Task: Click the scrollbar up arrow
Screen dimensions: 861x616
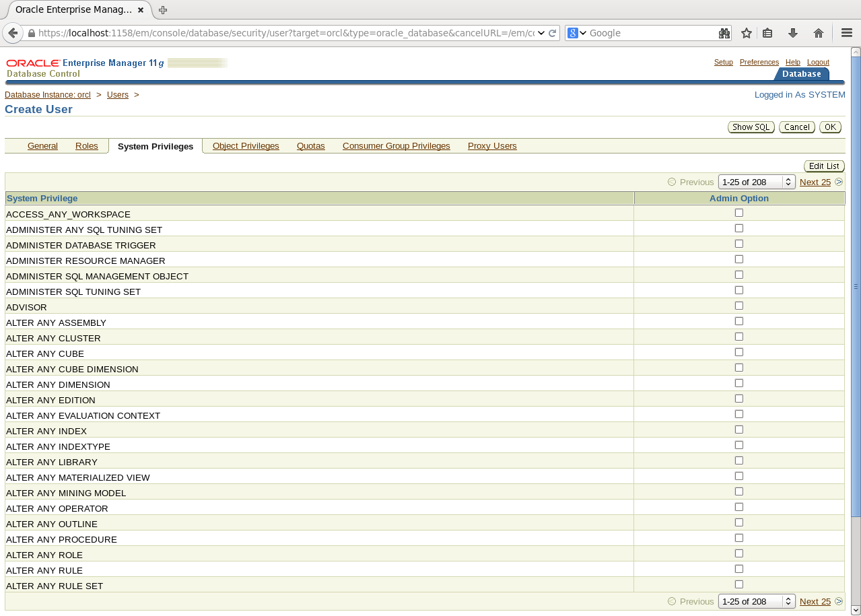Action: pyautogui.click(x=856, y=52)
